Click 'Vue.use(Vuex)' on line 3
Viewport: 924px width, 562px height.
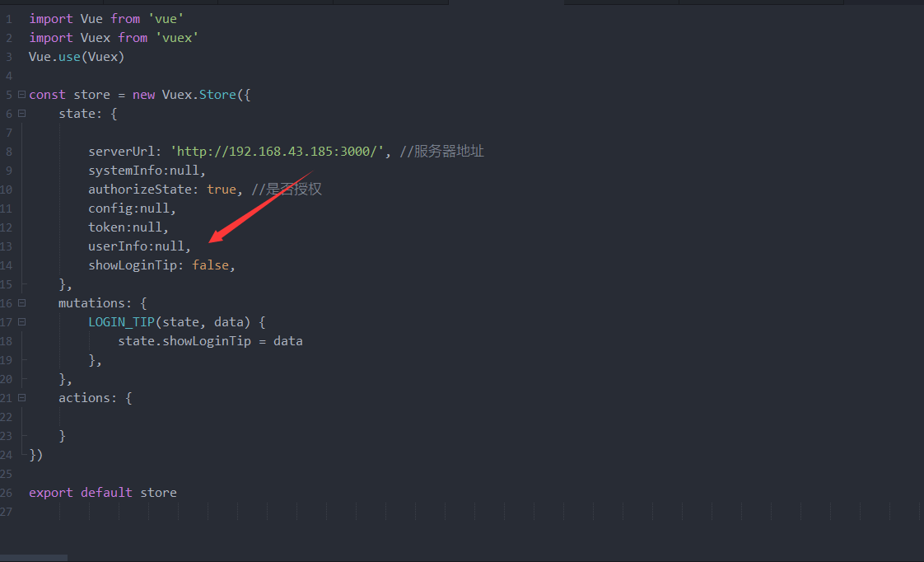[x=77, y=57]
